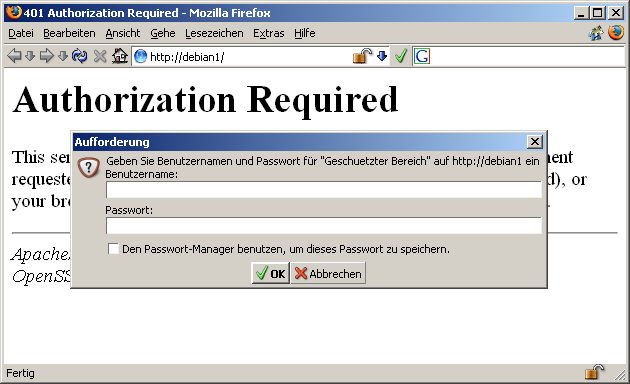
Task: Click the green checkmark Go icon
Action: [401, 56]
